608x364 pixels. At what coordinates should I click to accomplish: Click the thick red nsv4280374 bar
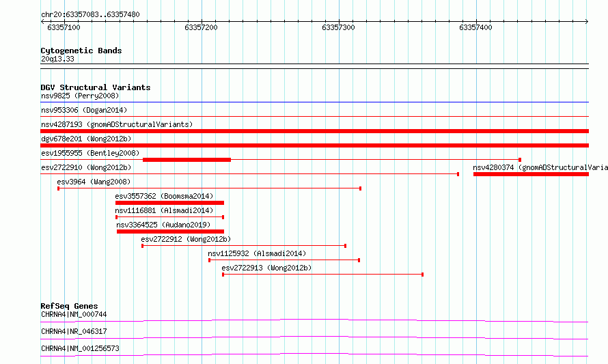point(531,174)
